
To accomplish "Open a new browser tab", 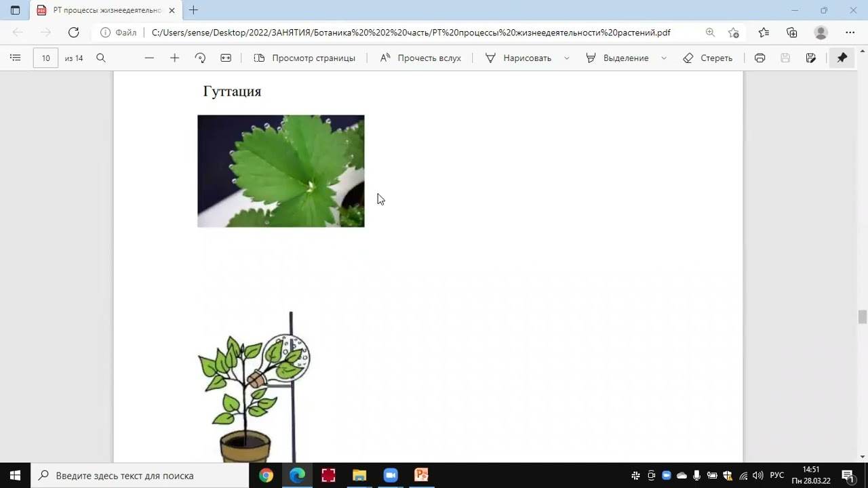I will [193, 10].
